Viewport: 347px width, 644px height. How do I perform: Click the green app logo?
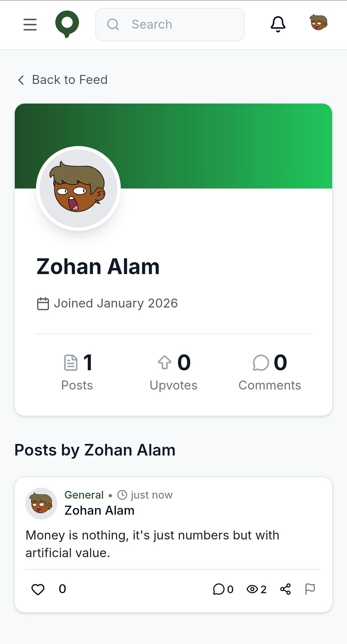pos(67,24)
